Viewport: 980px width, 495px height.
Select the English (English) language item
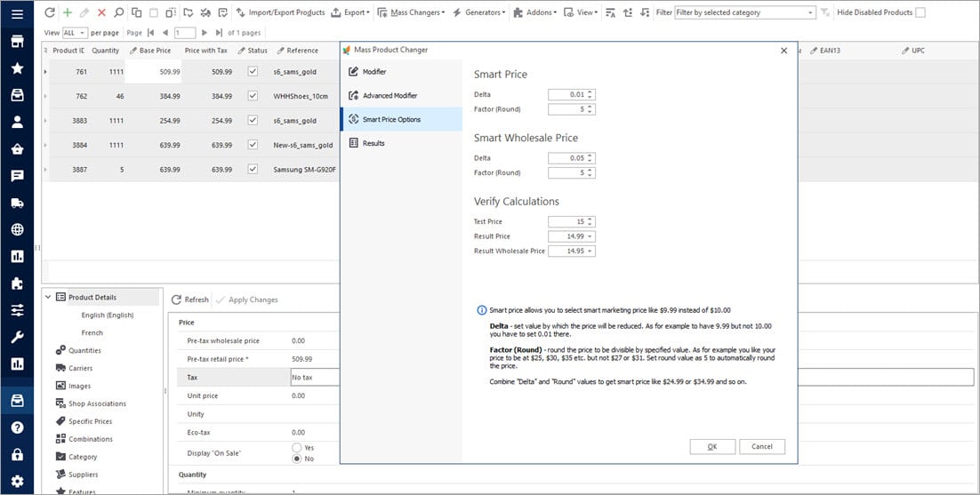point(108,315)
